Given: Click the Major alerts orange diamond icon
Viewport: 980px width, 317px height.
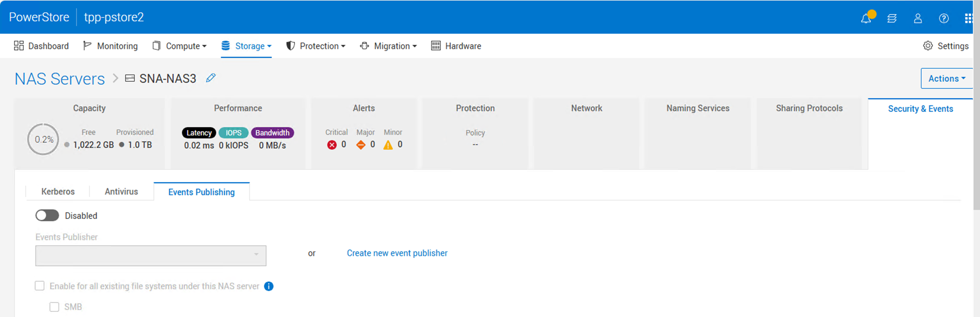Looking at the screenshot, I should [361, 145].
